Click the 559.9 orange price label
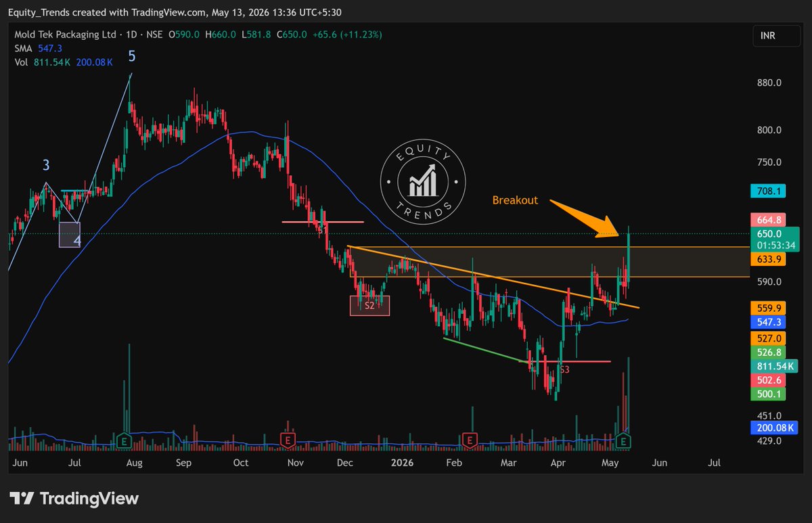The height and width of the screenshot is (523, 812). click(x=768, y=307)
